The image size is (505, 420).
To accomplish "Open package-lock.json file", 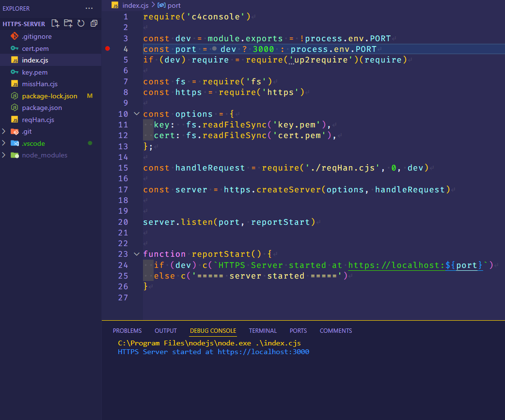I will (x=50, y=96).
